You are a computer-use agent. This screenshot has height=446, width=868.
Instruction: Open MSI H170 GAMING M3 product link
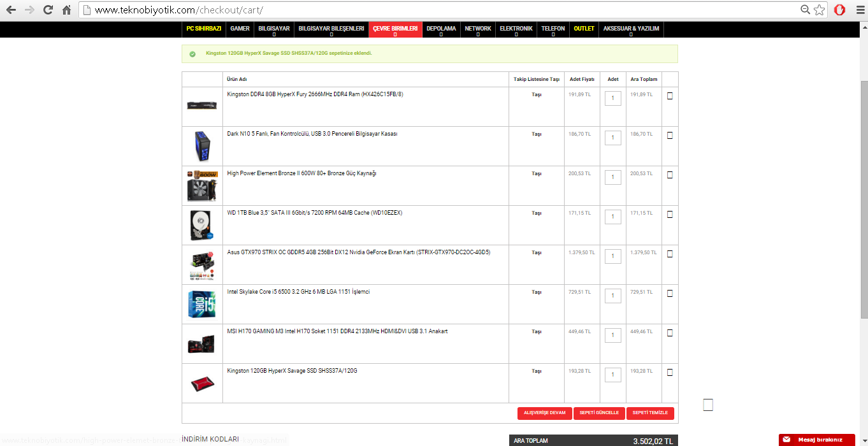point(337,331)
